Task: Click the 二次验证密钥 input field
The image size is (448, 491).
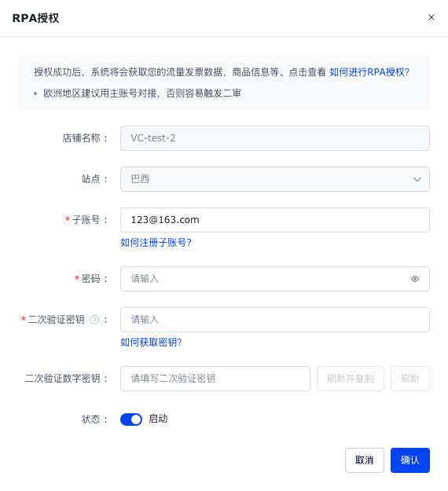Action: [x=275, y=320]
